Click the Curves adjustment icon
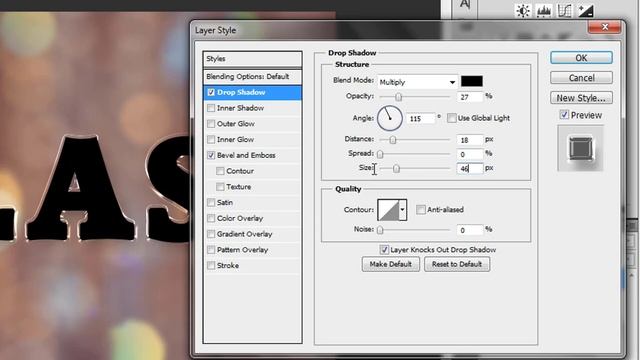The width and height of the screenshot is (640, 360). 564,11
